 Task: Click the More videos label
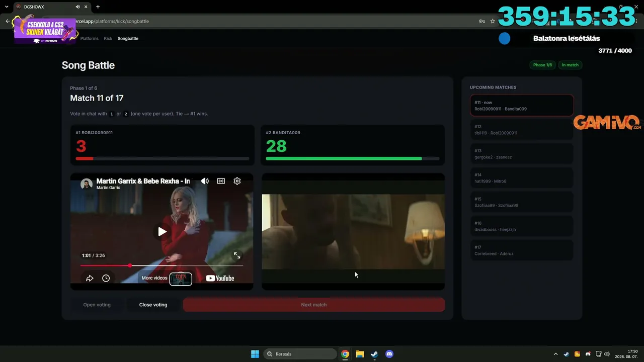pos(154,278)
